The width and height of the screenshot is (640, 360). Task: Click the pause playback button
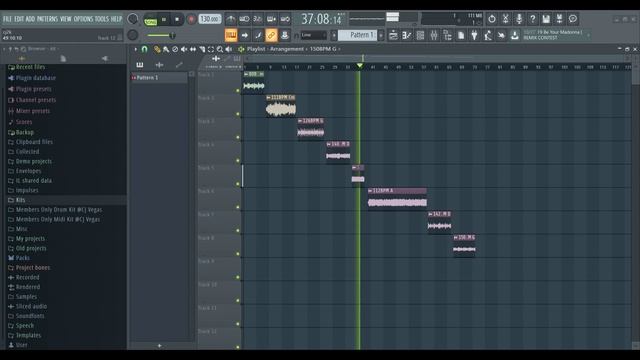164,19
